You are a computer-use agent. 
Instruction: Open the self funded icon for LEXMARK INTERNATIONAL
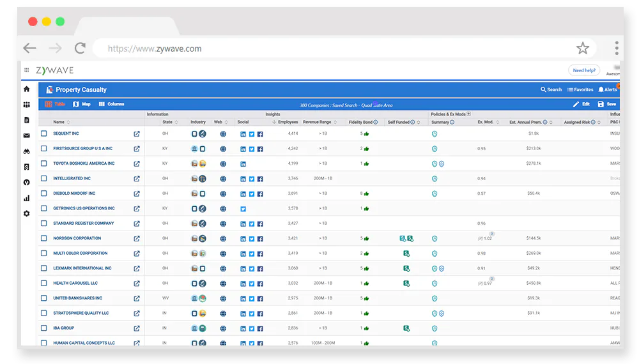(406, 268)
